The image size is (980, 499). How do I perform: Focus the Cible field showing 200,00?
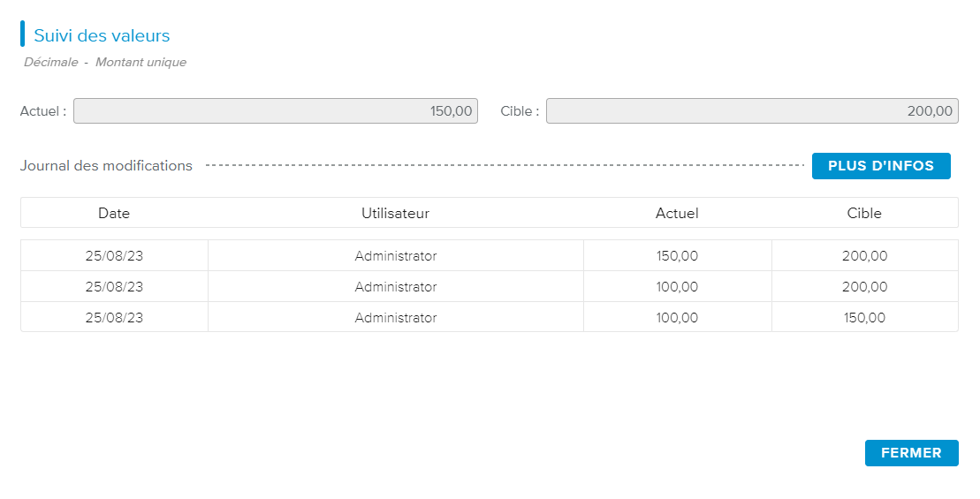pos(752,111)
